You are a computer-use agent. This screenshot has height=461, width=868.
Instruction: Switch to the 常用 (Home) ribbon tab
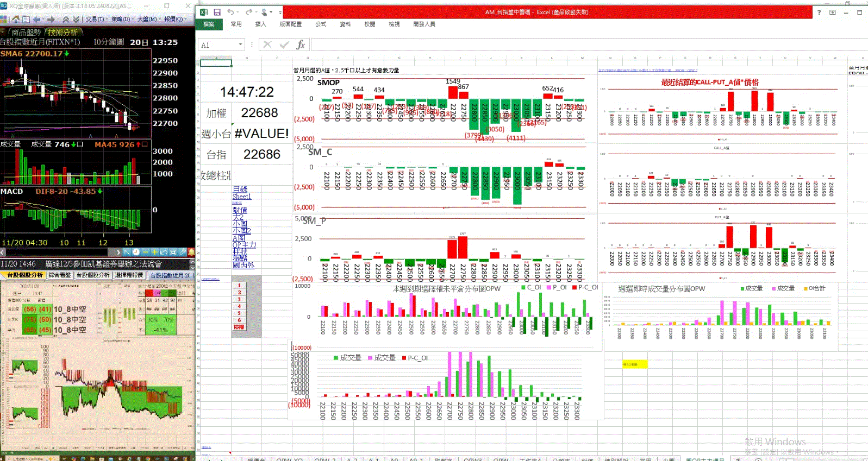(236, 24)
